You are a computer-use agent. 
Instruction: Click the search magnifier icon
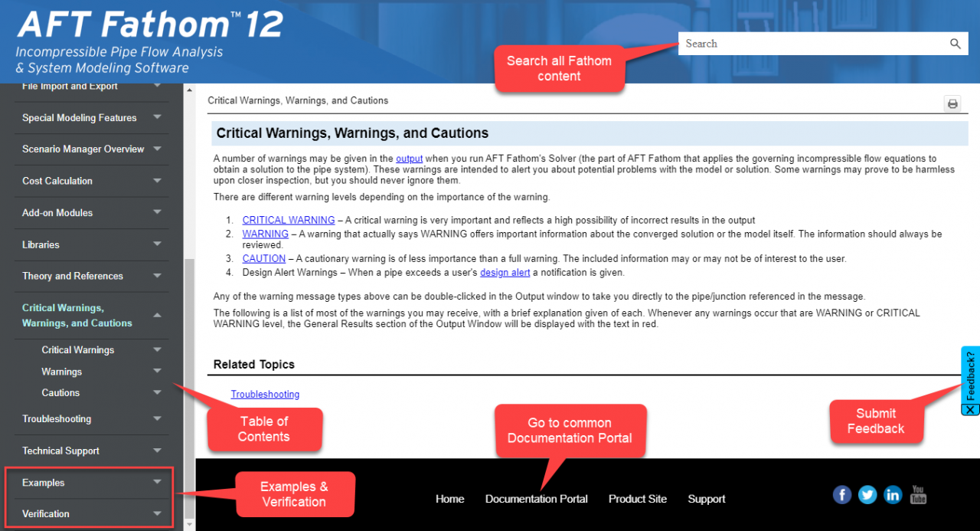coord(955,44)
